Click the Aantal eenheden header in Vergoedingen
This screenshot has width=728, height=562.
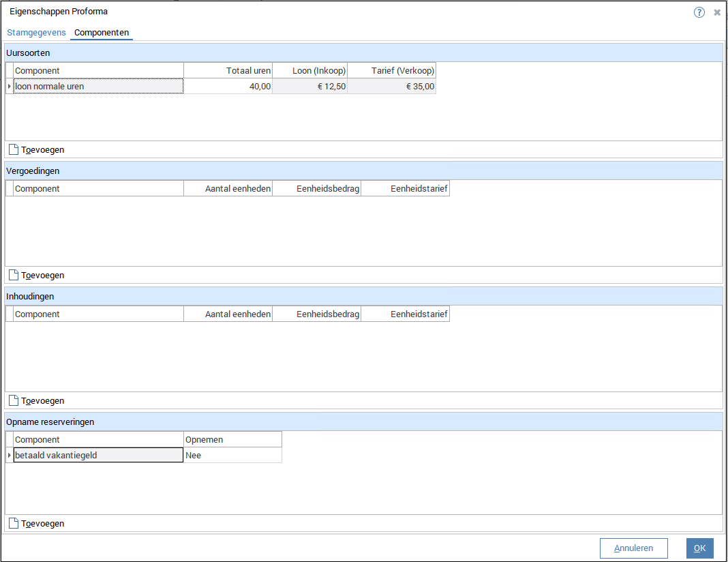point(228,189)
